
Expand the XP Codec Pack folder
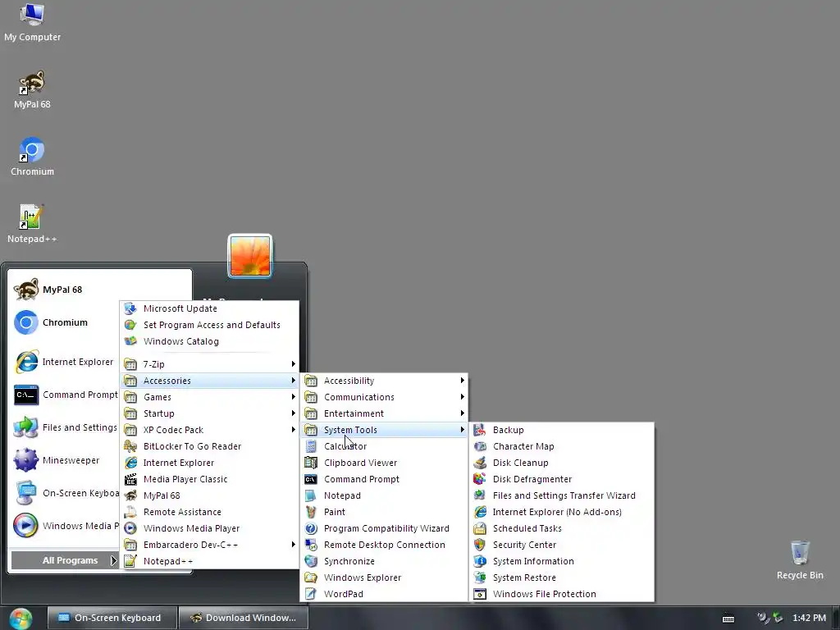(209, 430)
